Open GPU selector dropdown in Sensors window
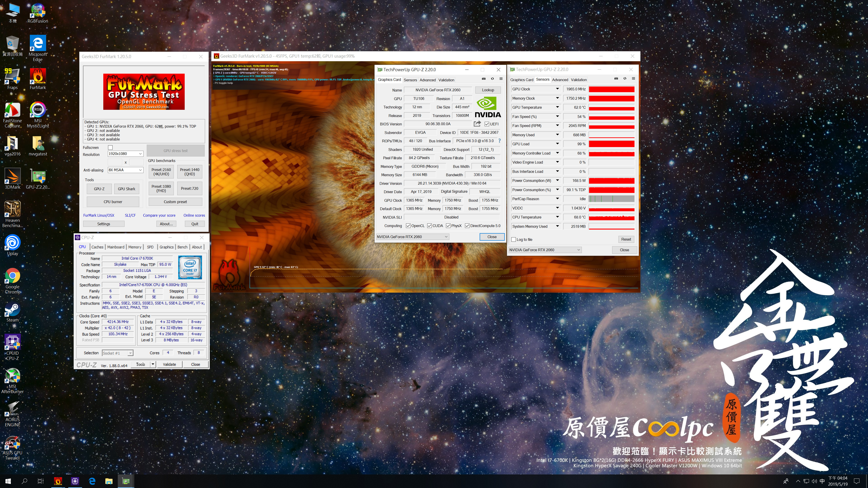This screenshot has width=868, height=488. [545, 250]
